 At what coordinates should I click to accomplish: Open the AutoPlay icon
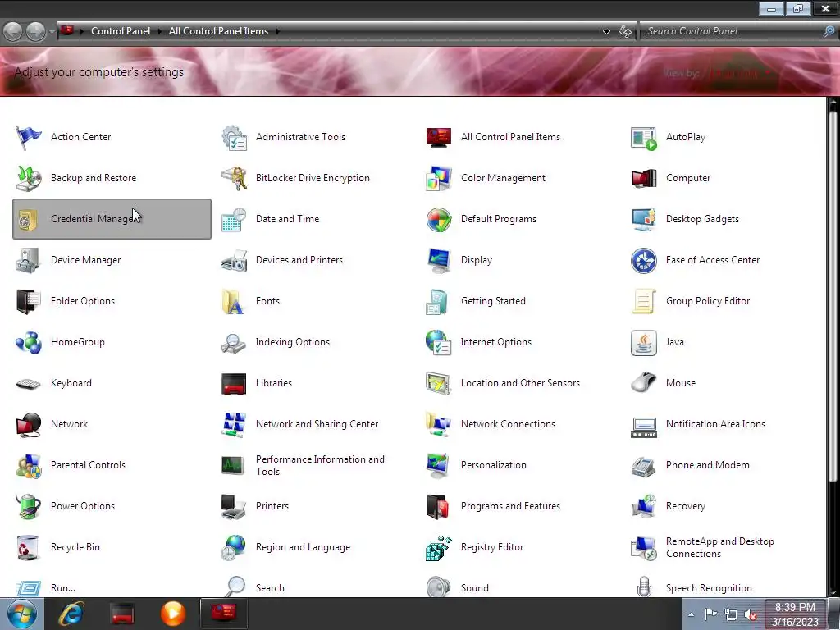click(x=643, y=137)
